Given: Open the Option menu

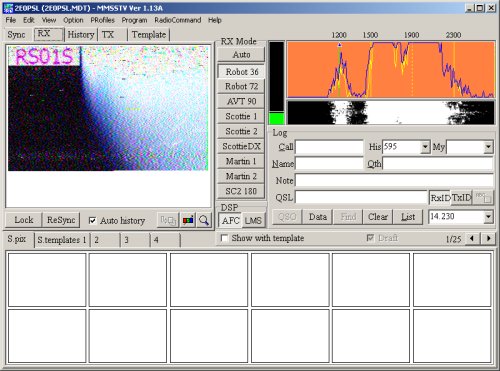Looking at the screenshot, I should point(73,20).
